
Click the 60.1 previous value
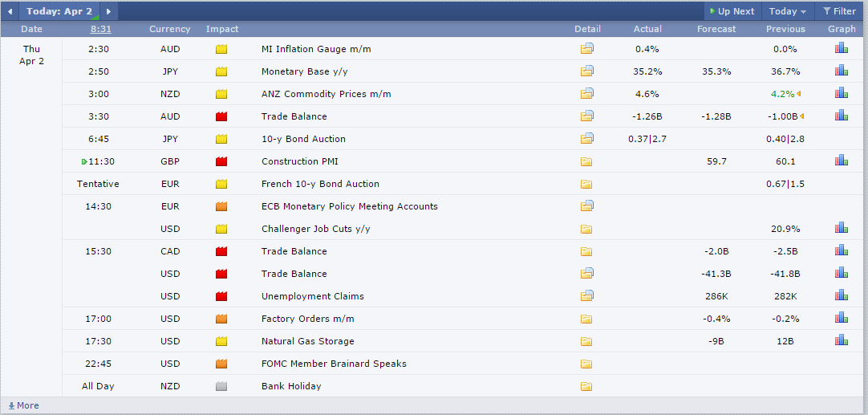coord(785,161)
